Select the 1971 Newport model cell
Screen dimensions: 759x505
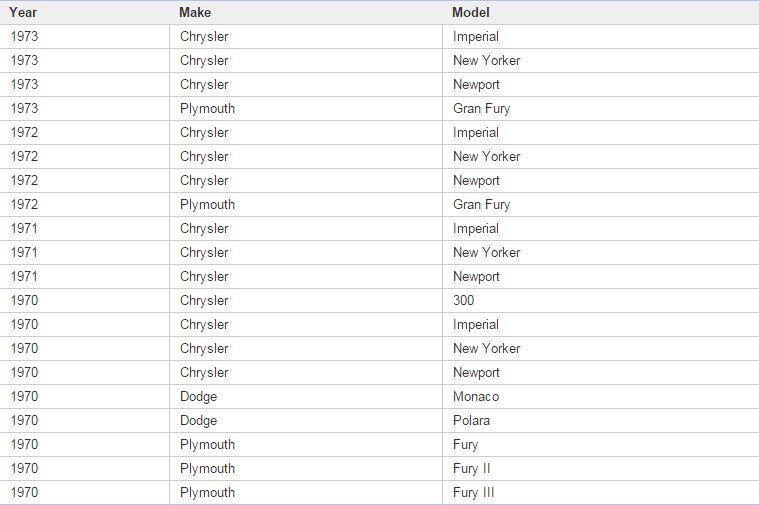[x=601, y=276]
